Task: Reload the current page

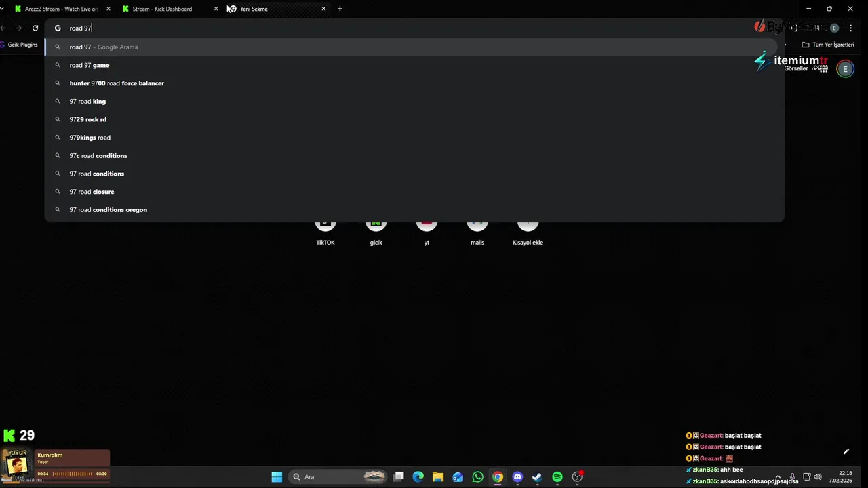Action: [35, 28]
